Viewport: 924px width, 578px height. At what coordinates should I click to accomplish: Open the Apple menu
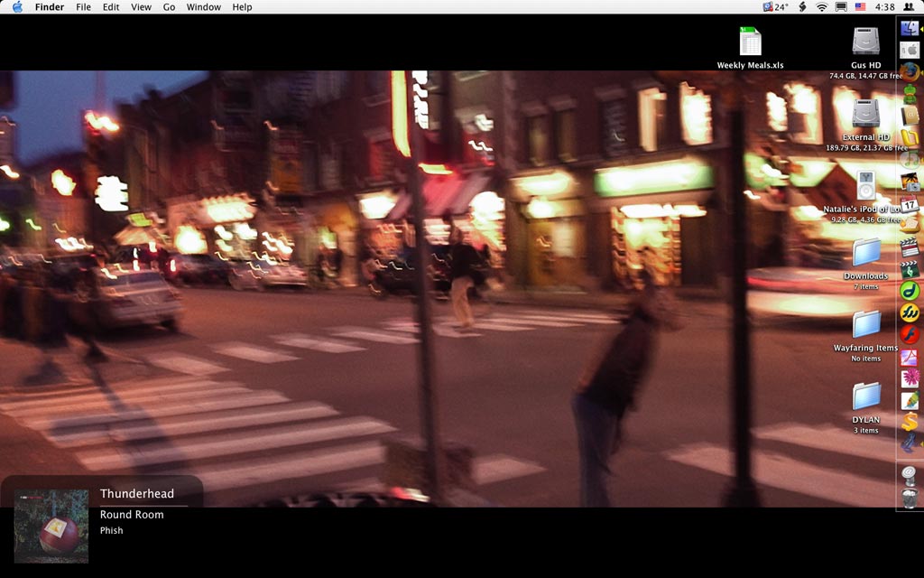(17, 7)
